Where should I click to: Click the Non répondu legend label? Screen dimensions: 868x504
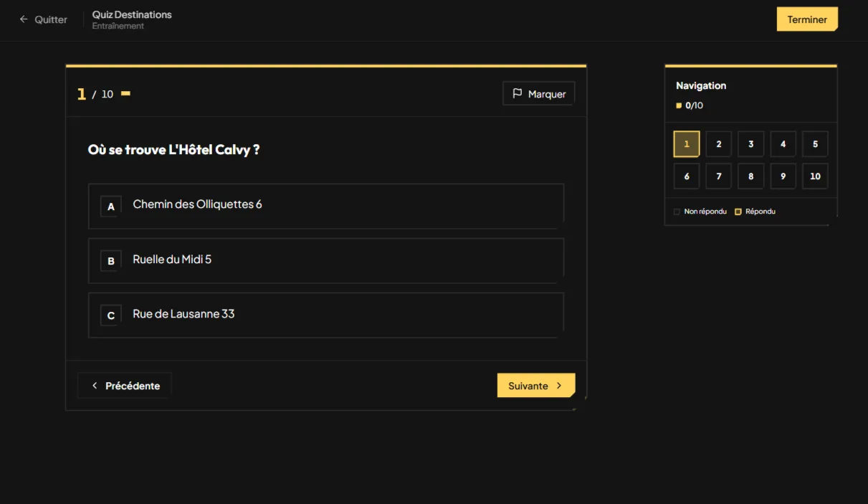tap(705, 211)
